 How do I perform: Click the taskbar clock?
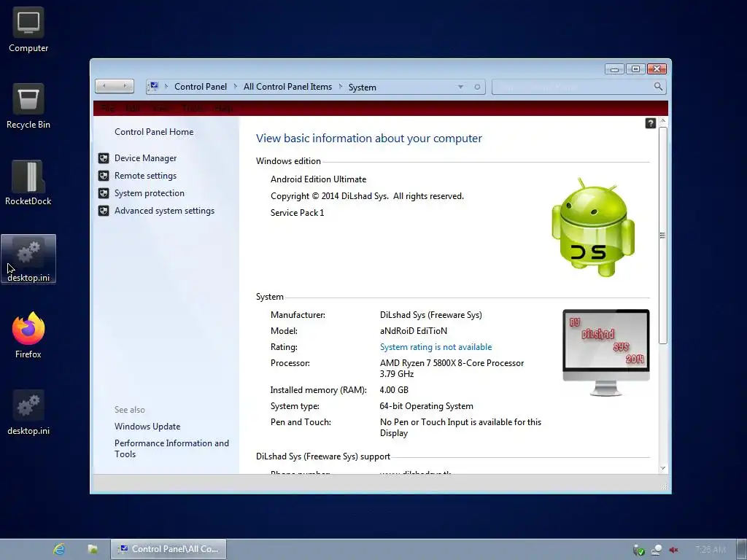[x=711, y=550]
